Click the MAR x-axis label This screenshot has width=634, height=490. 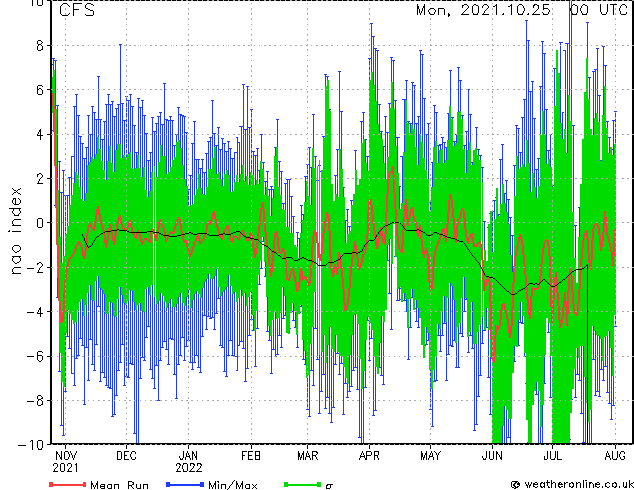click(x=308, y=456)
